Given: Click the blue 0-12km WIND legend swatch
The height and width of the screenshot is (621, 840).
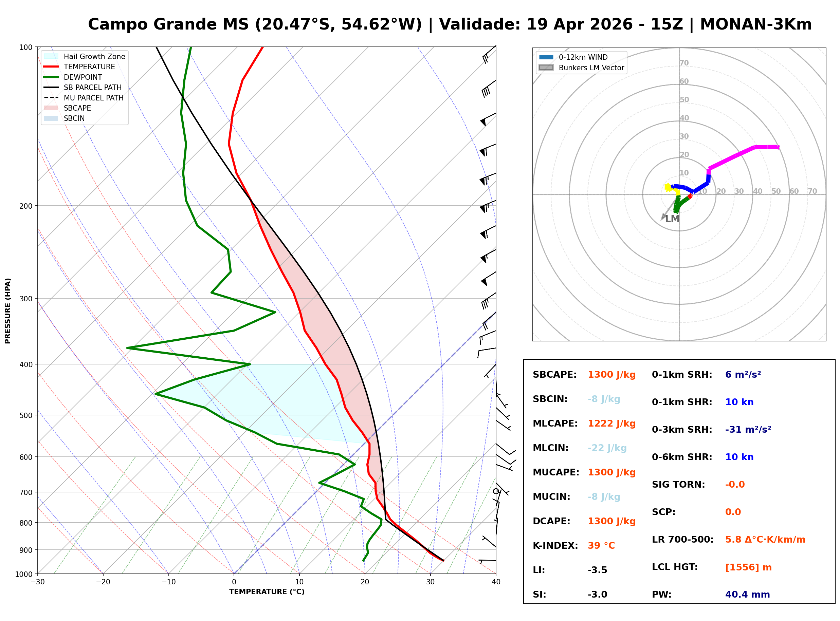Looking at the screenshot, I should (546, 57).
